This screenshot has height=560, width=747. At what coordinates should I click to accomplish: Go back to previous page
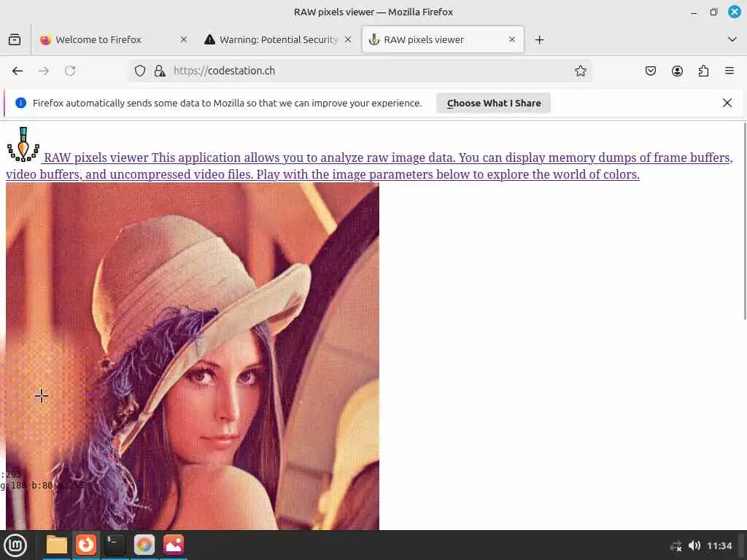(18, 71)
